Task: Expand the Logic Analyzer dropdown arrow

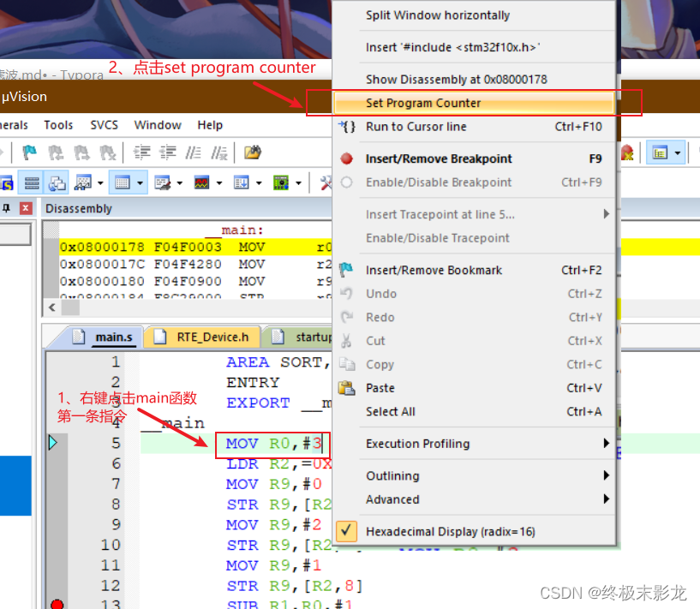Action: coord(219,183)
